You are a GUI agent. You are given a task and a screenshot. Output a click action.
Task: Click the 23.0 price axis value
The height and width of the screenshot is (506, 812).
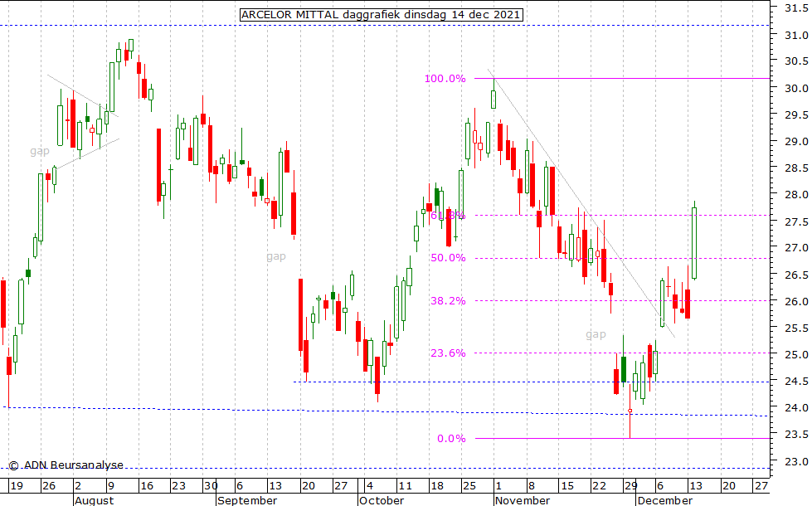click(x=796, y=461)
